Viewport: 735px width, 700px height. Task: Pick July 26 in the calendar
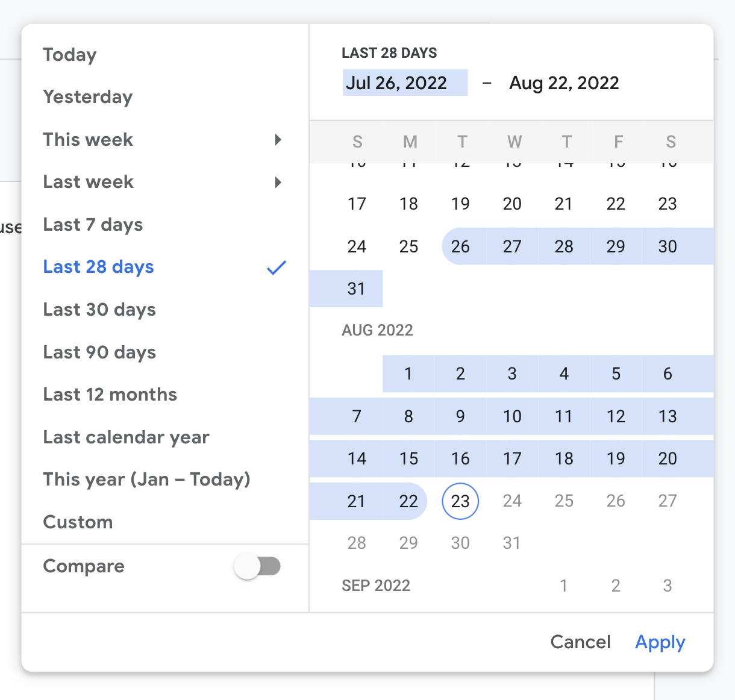pos(460,246)
